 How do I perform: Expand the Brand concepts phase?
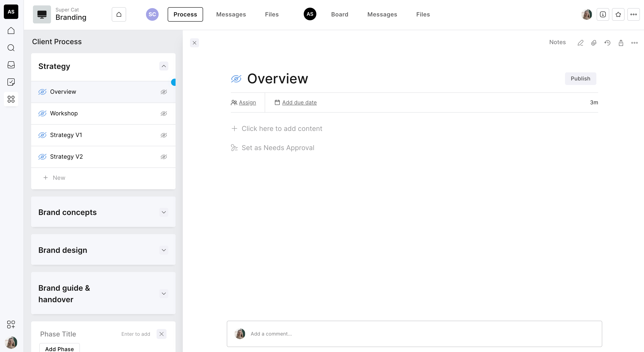tap(164, 212)
